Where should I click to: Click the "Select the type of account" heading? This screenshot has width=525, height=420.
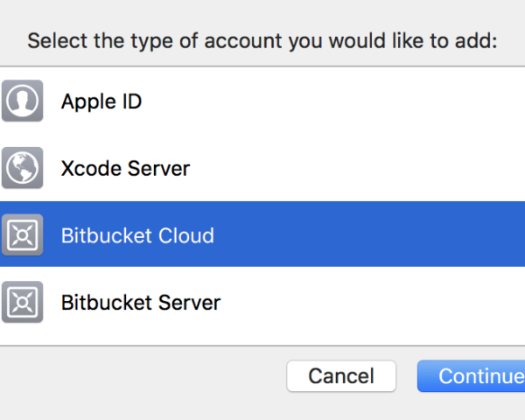(x=262, y=41)
